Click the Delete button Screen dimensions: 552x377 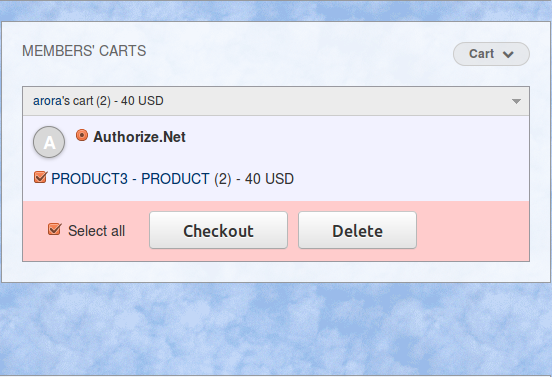point(357,230)
